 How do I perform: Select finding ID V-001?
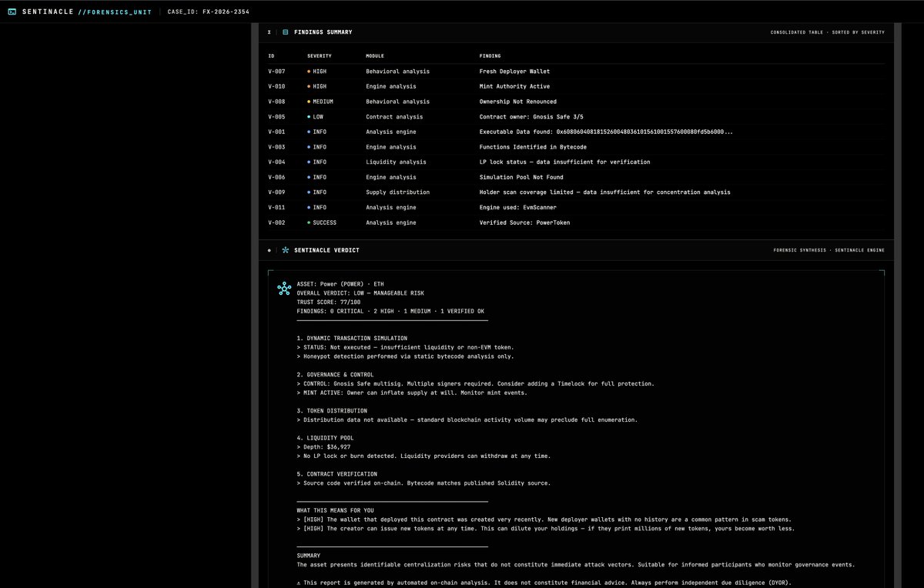(276, 132)
